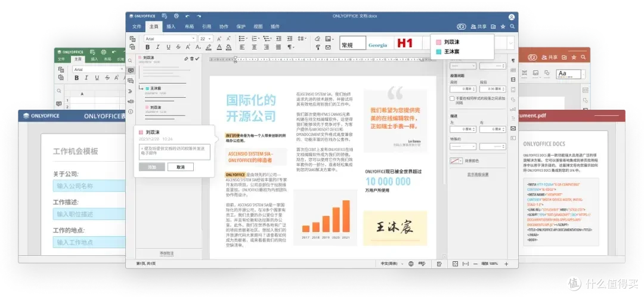The image size is (644, 297).
Task: Open the comments panel in left sidebar
Action: (x=131, y=70)
